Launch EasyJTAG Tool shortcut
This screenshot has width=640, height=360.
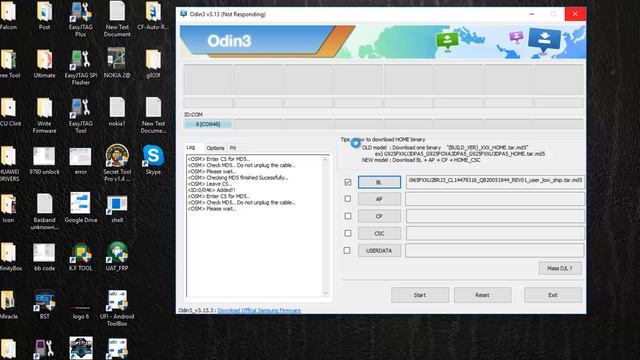click(80, 116)
